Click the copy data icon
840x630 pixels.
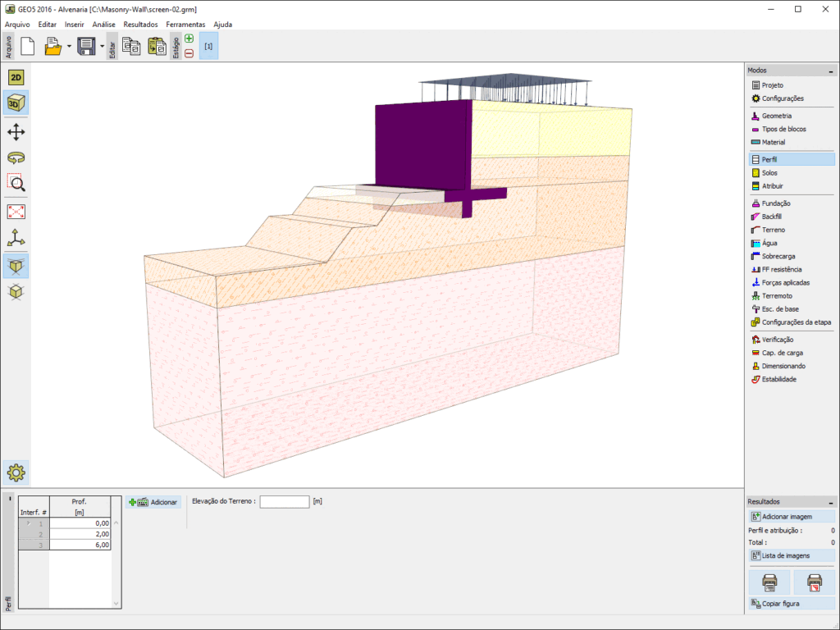coord(131,46)
